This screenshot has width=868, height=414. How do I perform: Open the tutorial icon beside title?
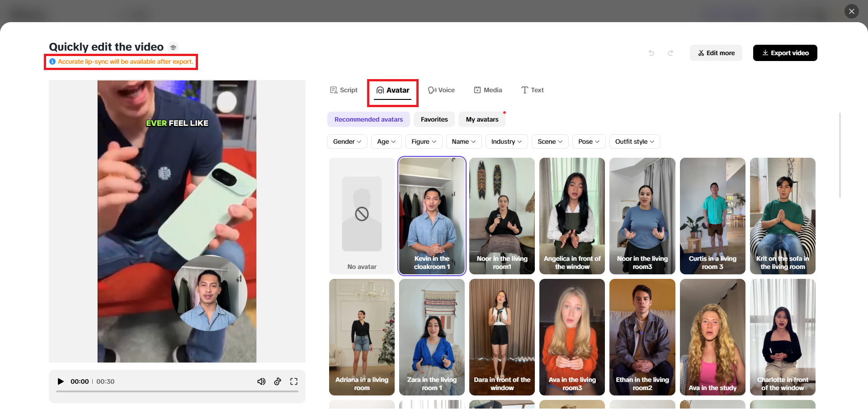click(x=173, y=47)
